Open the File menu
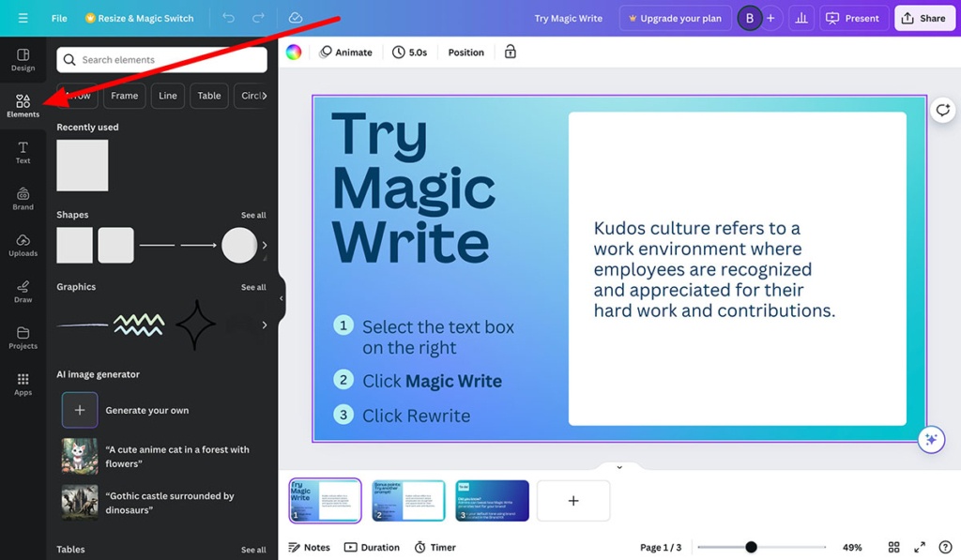Viewport: 961px width, 560px height. pyautogui.click(x=59, y=18)
